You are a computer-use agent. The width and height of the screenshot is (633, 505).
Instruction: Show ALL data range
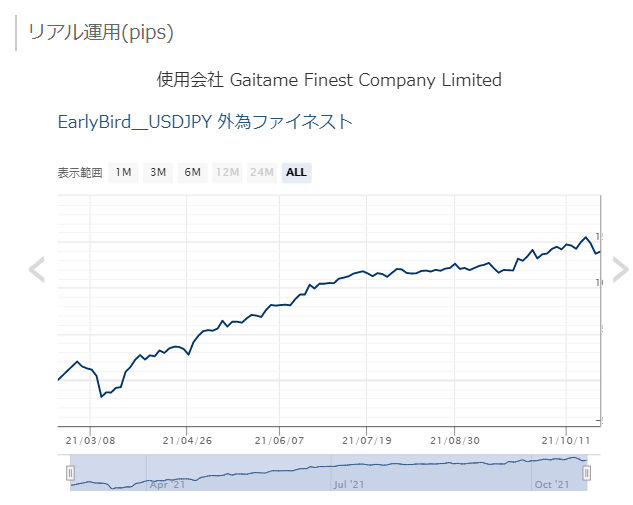(296, 172)
